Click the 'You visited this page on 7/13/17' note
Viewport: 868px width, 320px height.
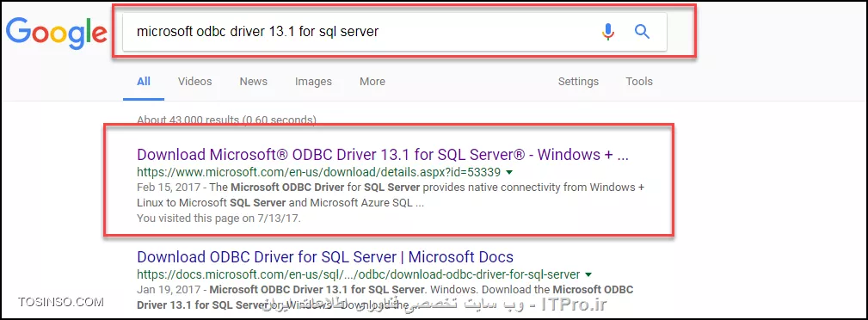click(x=219, y=218)
